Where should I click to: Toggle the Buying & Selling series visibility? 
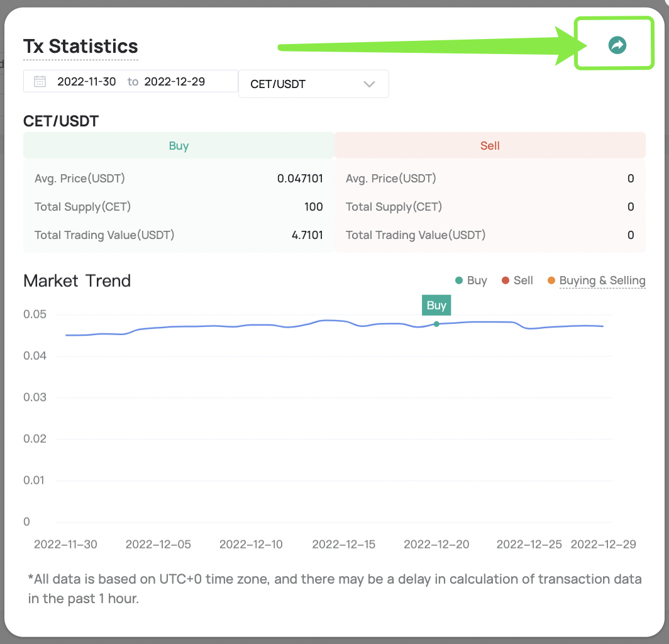point(596,280)
